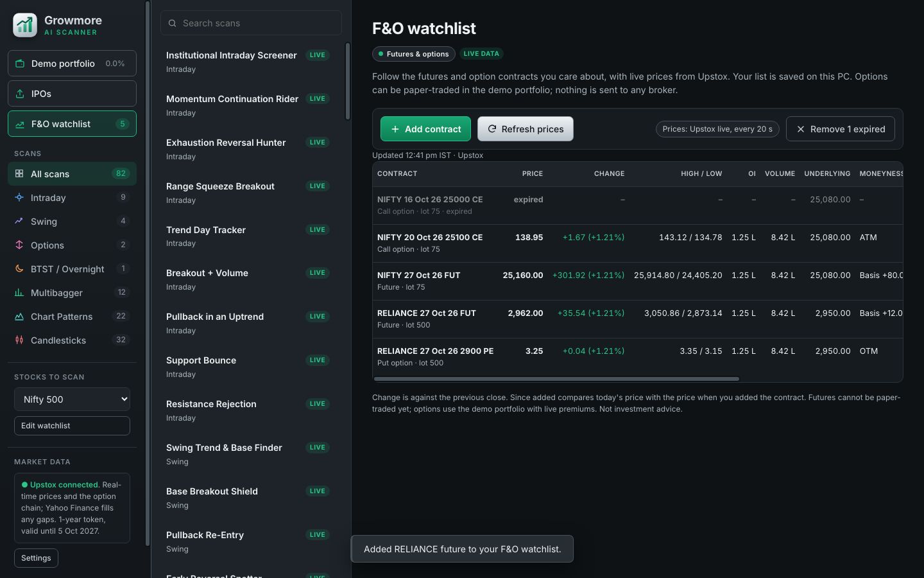This screenshot has height=578, width=924.
Task: Open Swing Trend & Base Finder scan
Action: 248,454
